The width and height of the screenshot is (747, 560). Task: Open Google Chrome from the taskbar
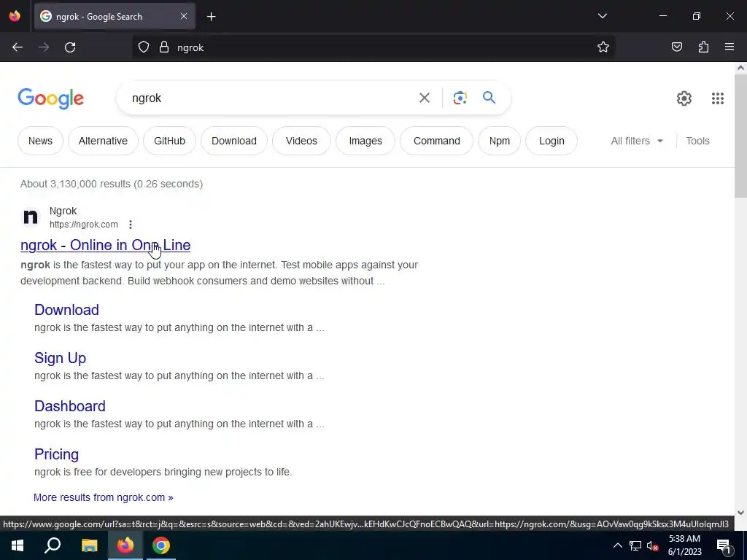tap(161, 545)
